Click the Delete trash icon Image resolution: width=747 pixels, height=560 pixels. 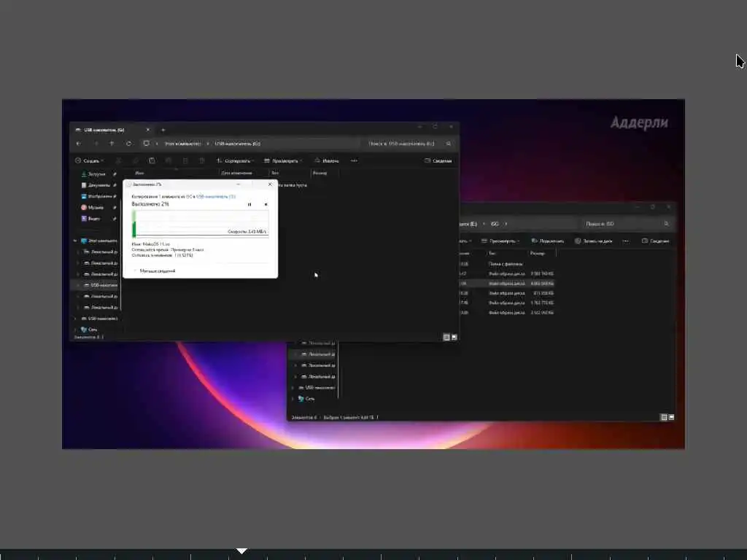point(202,161)
